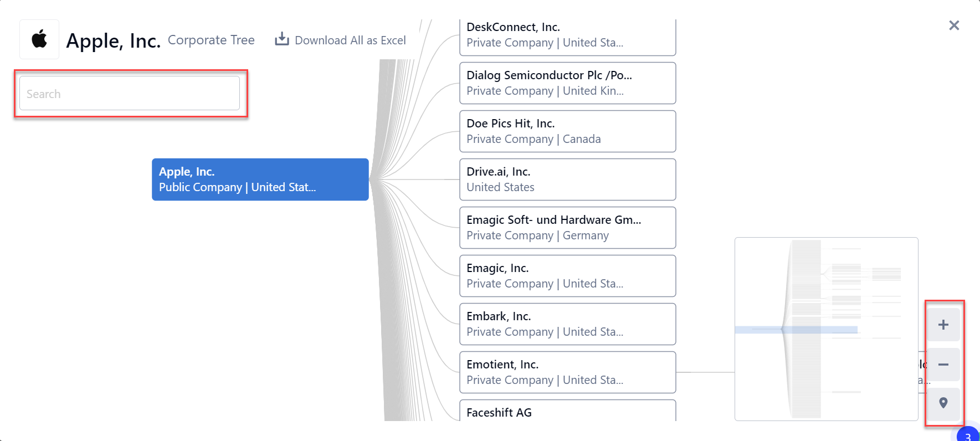The image size is (980, 441).
Task: Click in the Search field
Action: [130, 94]
